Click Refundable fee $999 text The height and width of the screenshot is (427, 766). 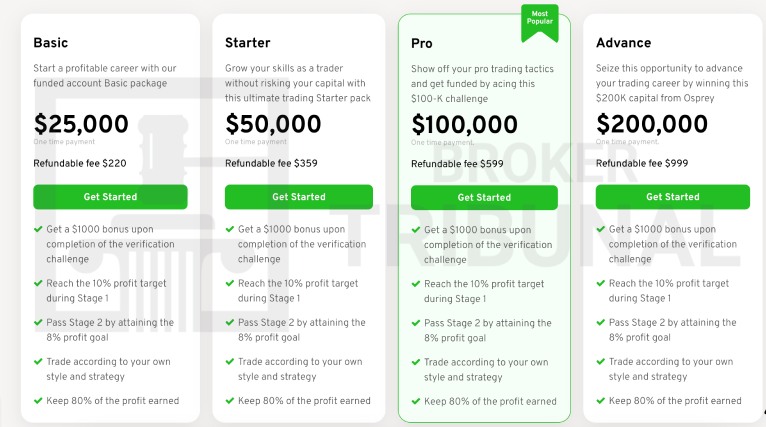642,163
